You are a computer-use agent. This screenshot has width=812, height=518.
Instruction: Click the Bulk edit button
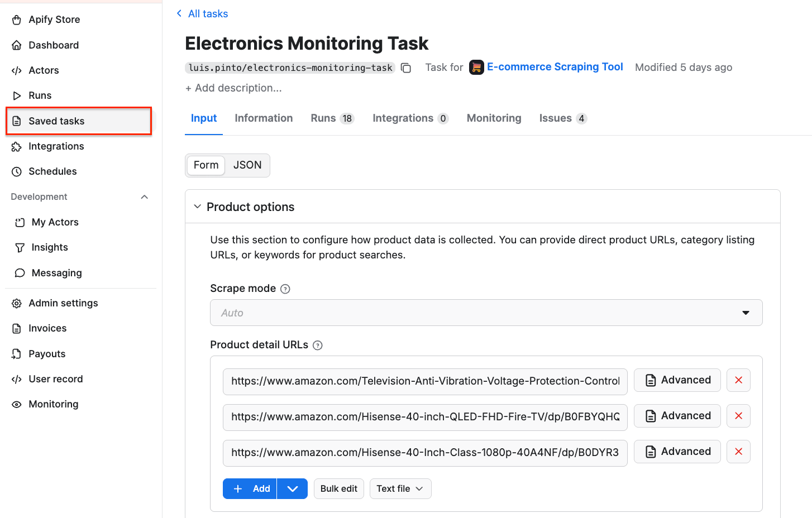point(338,488)
